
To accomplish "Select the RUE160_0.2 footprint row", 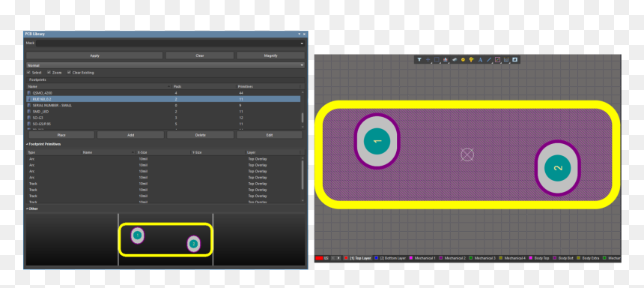I will coord(163,99).
